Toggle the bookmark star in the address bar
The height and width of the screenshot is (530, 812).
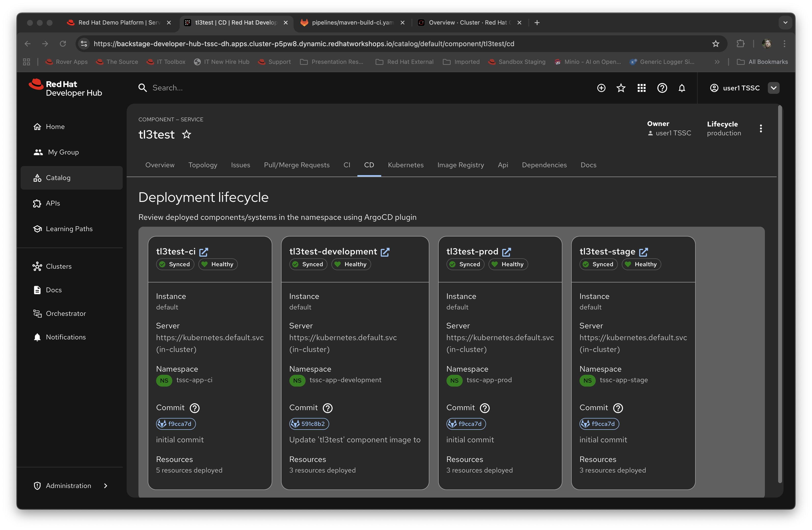point(716,44)
